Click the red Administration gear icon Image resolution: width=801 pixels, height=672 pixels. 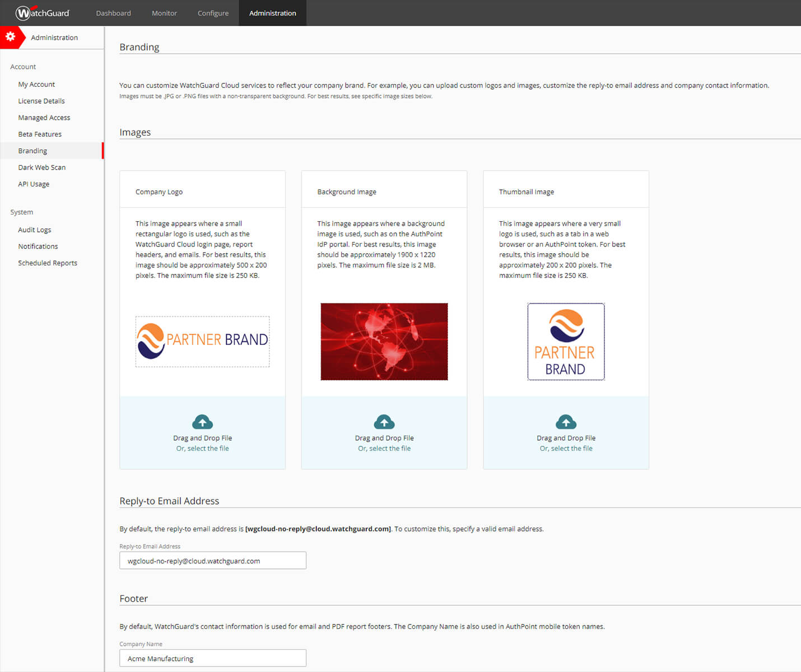click(11, 37)
